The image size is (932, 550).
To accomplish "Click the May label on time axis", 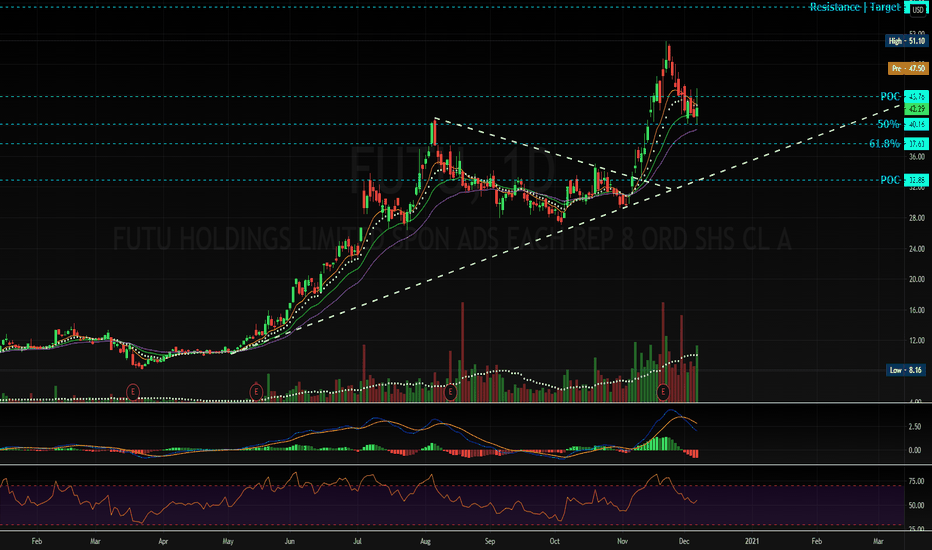I will [x=228, y=541].
